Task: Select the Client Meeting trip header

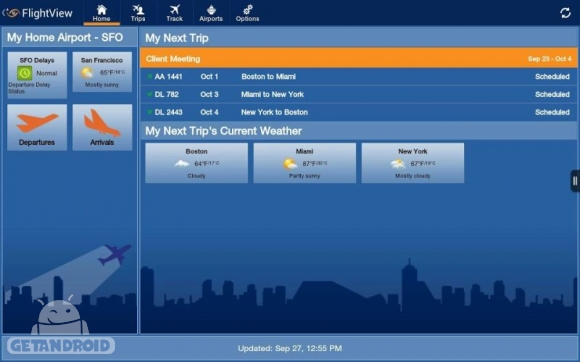Action: coord(358,58)
